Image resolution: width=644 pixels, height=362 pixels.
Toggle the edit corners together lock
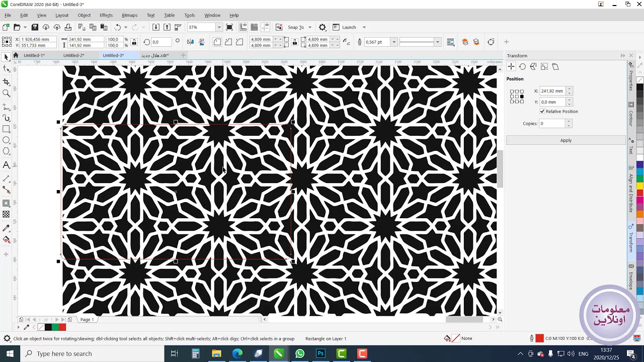click(x=294, y=42)
